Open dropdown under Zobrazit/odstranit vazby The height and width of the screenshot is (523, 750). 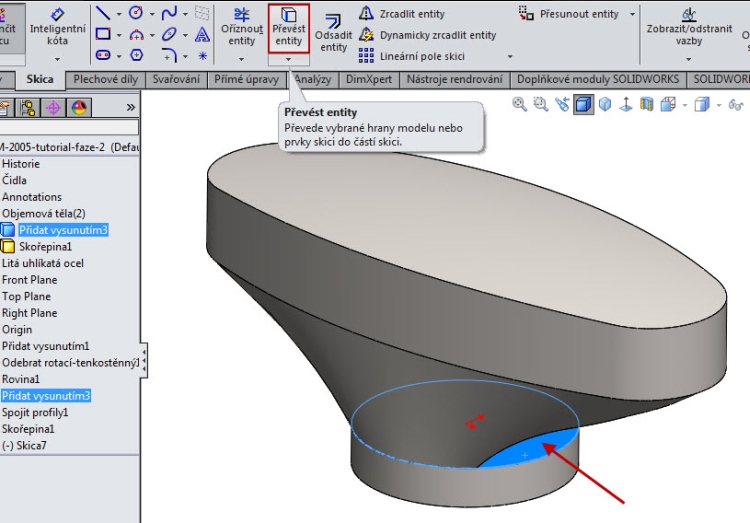[x=688, y=59]
